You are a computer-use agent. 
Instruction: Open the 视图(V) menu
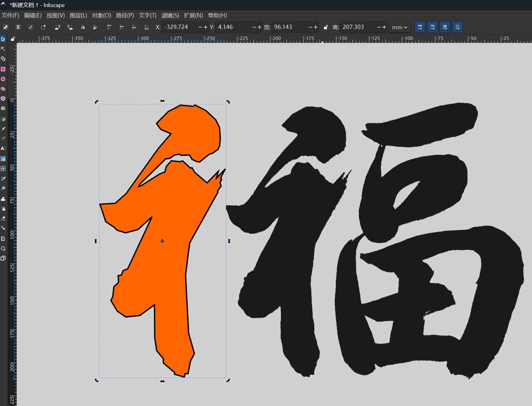point(55,15)
